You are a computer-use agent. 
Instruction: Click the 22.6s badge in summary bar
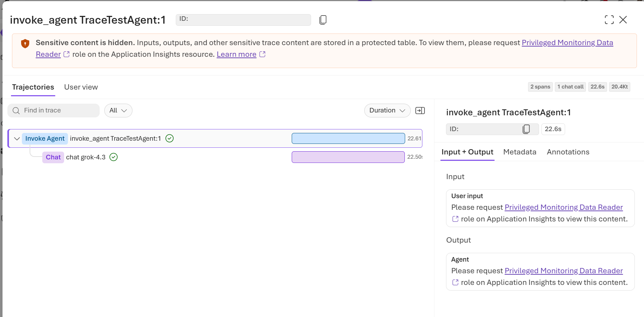[x=597, y=87]
